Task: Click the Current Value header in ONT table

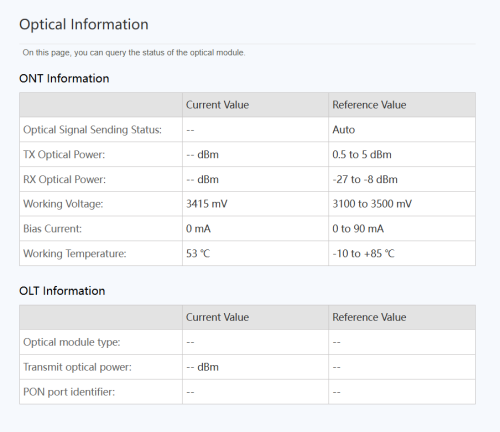Action: pos(217,105)
